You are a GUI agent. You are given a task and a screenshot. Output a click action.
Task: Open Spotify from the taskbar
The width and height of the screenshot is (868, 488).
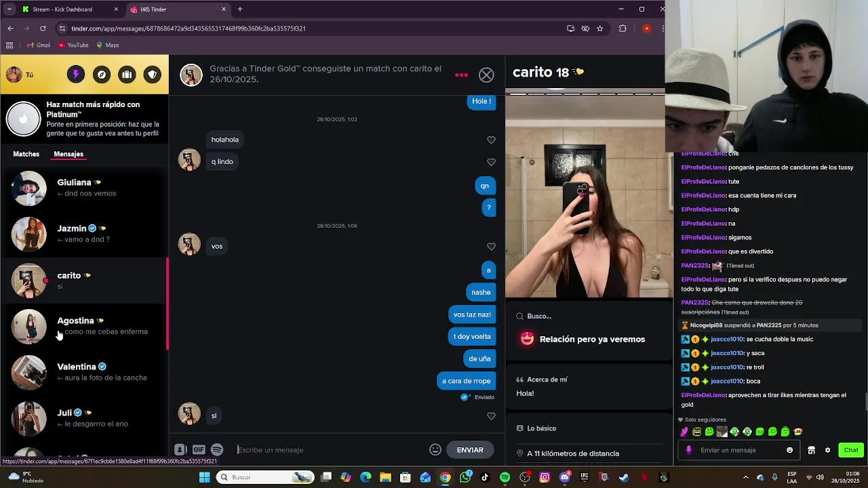pos(505,477)
